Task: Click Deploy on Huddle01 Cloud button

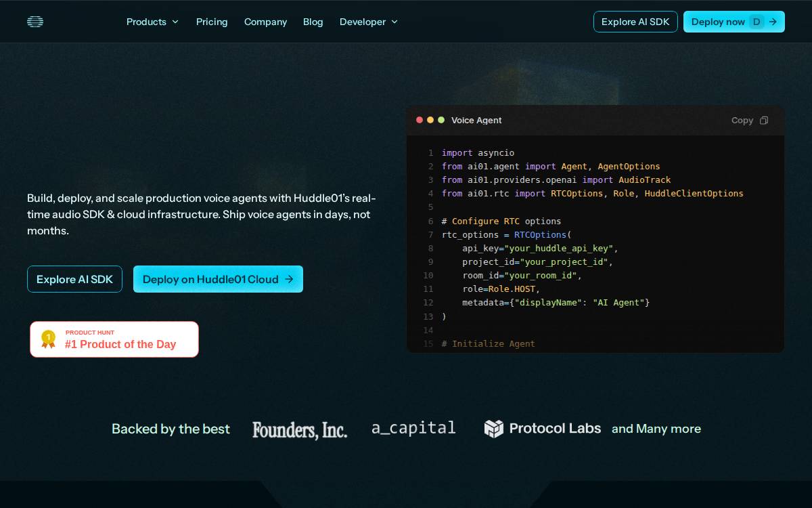Action: 218,279
